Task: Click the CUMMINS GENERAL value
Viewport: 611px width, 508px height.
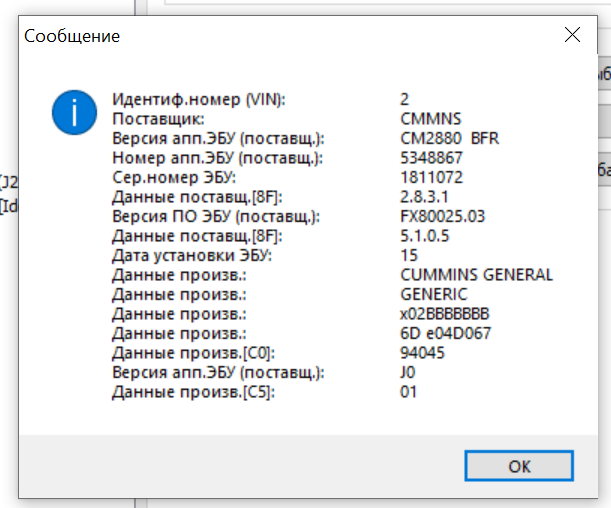Action: point(476,275)
